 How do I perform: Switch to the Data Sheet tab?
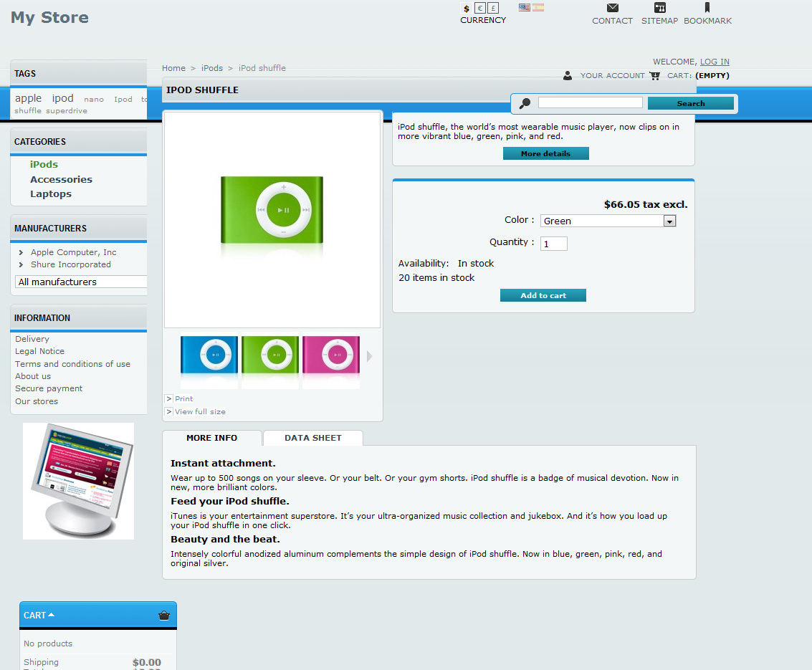point(312,438)
